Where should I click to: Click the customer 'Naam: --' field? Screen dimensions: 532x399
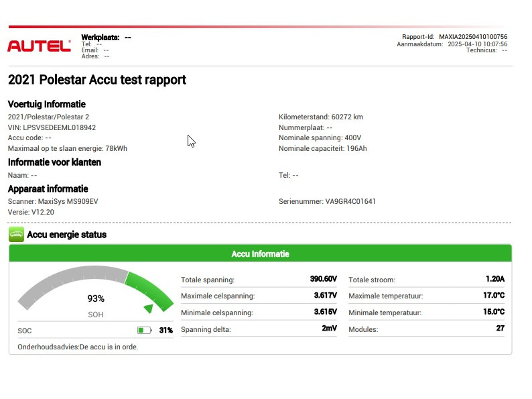[x=22, y=175]
